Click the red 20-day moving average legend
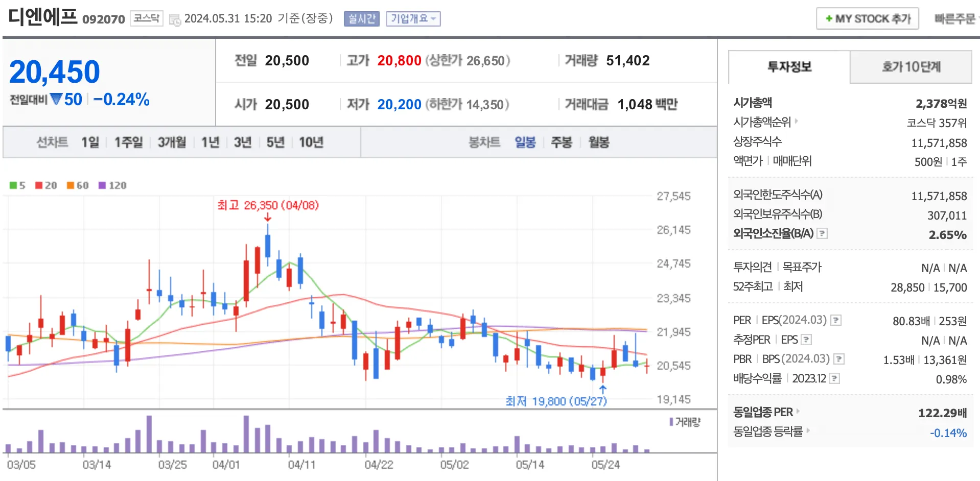 coord(46,185)
